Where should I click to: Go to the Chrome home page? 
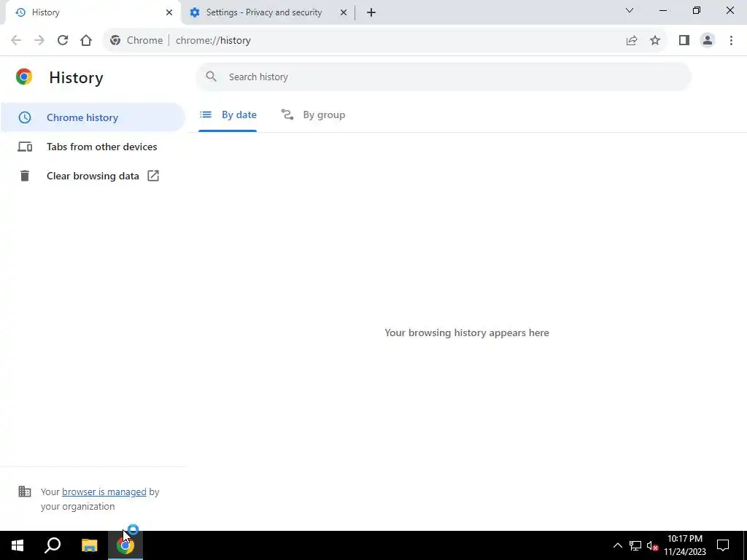[86, 41]
